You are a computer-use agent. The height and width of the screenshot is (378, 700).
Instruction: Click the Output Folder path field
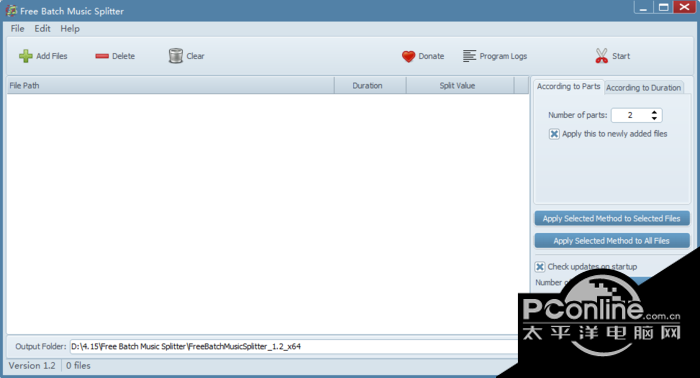295,346
